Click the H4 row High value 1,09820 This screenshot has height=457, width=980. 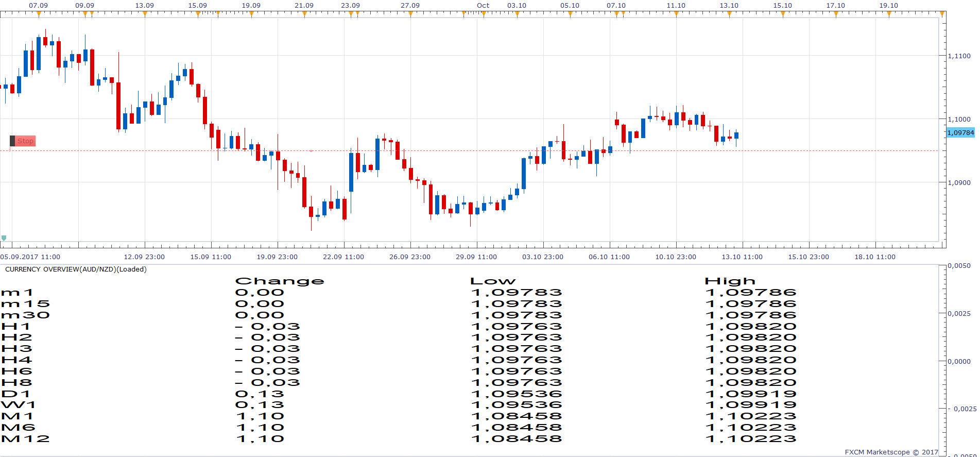coord(751,360)
